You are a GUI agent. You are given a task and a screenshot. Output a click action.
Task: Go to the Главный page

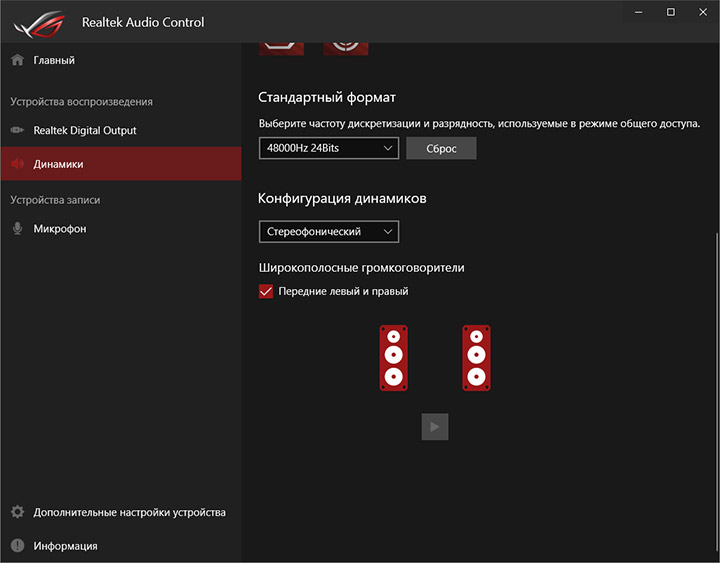(x=54, y=60)
